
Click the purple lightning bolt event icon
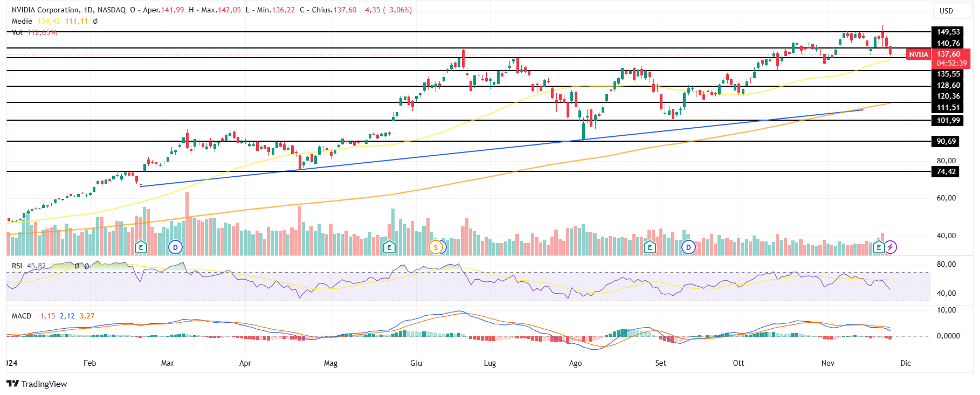[891, 247]
